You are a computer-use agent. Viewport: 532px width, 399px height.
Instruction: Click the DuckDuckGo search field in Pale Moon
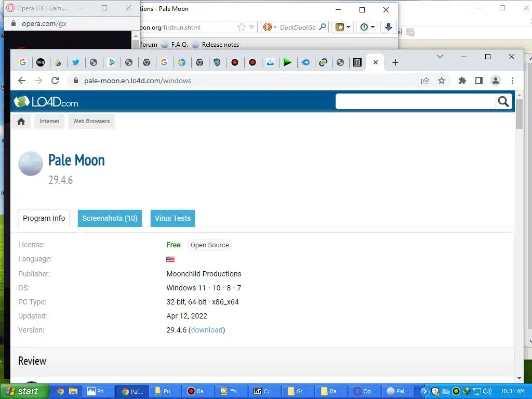tap(298, 27)
